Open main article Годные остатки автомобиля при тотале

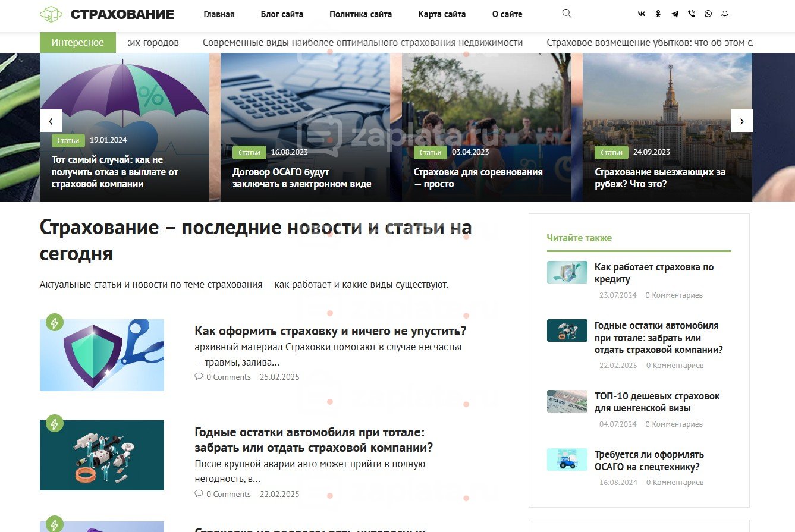[314, 440]
